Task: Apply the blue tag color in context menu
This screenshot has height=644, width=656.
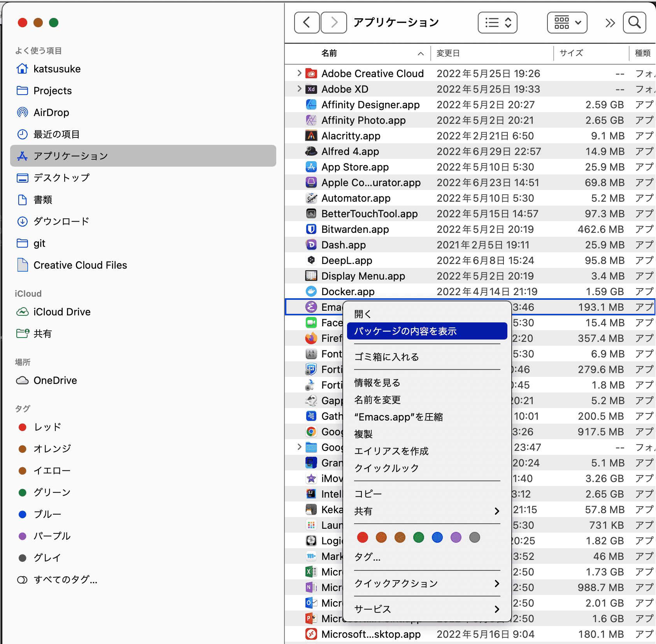Action: tap(437, 538)
